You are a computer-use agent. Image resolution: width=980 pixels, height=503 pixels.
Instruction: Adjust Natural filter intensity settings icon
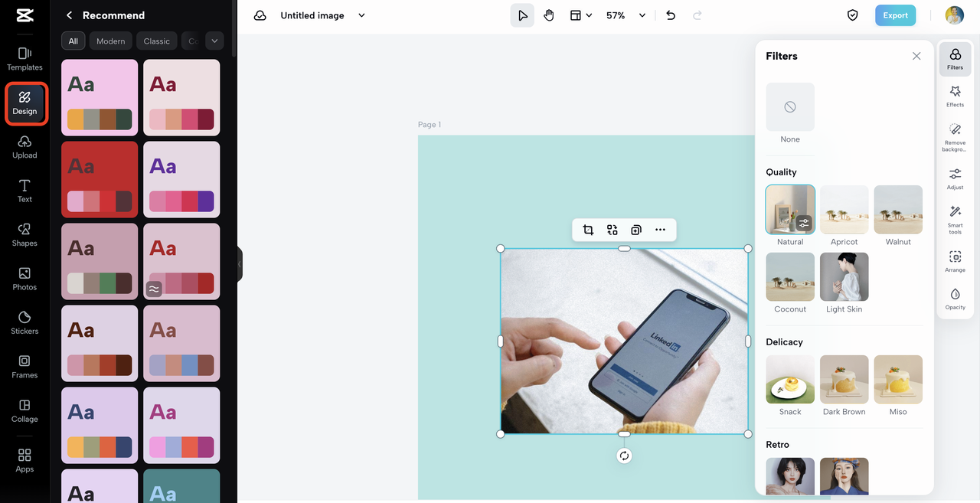pos(803,224)
